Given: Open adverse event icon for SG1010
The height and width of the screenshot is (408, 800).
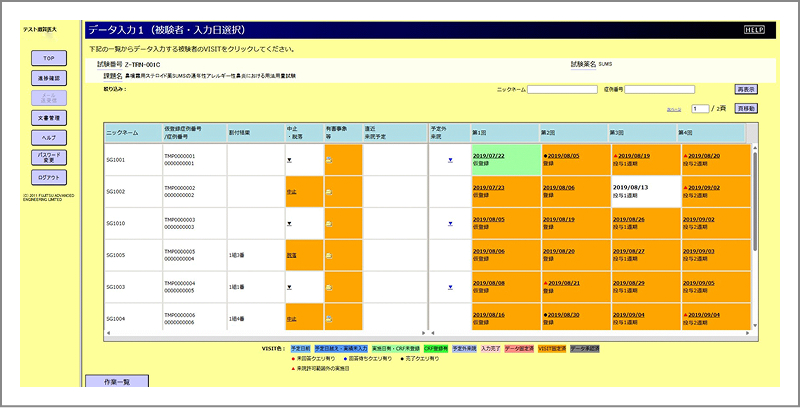Looking at the screenshot, I should [x=329, y=224].
